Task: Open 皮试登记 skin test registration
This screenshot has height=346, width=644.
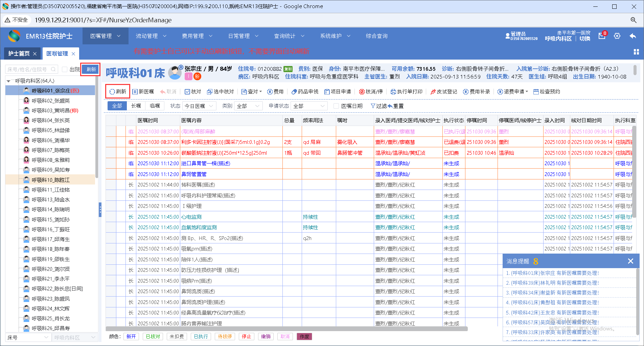Action: (443, 92)
